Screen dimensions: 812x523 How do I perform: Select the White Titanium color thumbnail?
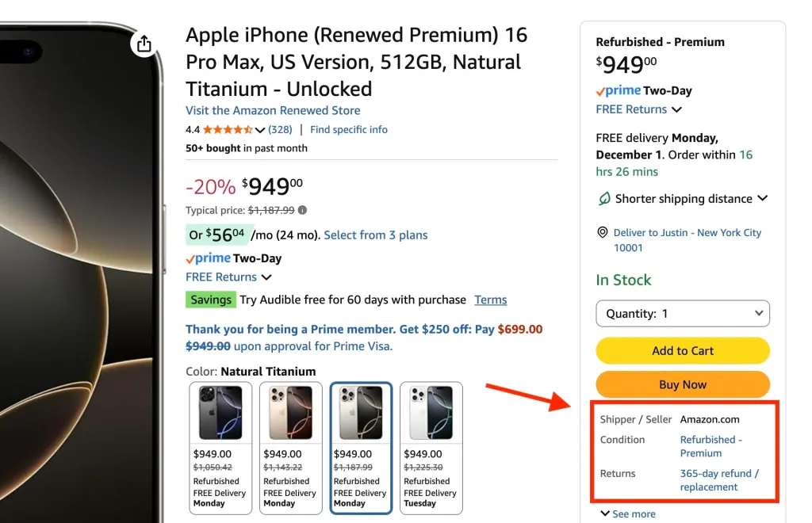click(x=431, y=411)
